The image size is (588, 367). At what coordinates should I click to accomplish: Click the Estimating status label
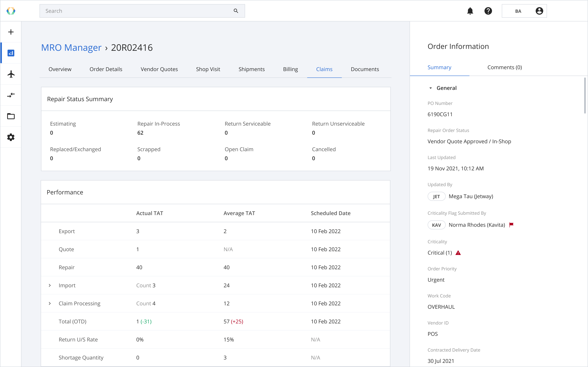tap(63, 124)
